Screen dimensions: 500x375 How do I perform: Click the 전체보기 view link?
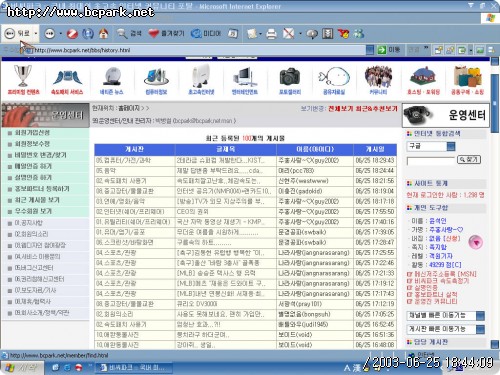pos(340,109)
